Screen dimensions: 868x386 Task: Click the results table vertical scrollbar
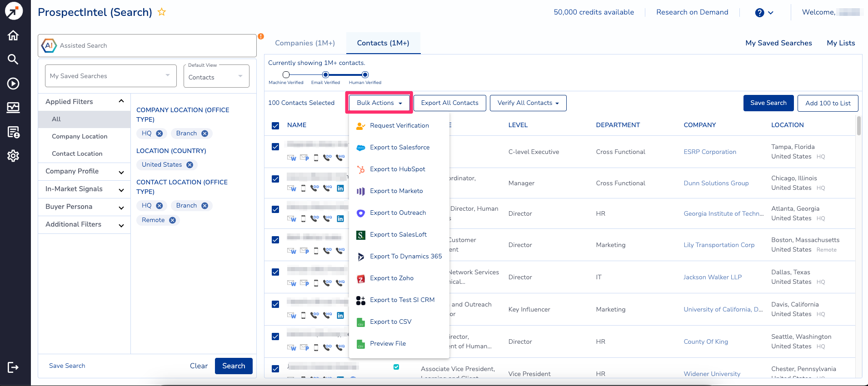pos(858,126)
